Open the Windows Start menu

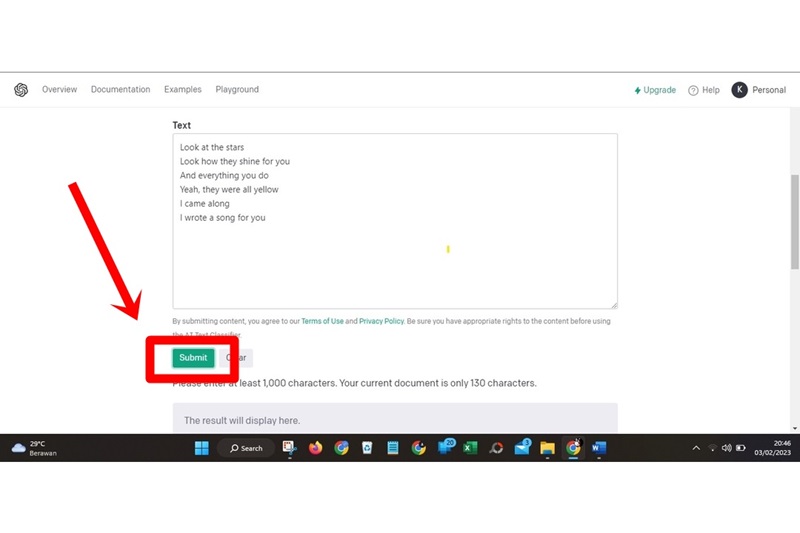202,448
